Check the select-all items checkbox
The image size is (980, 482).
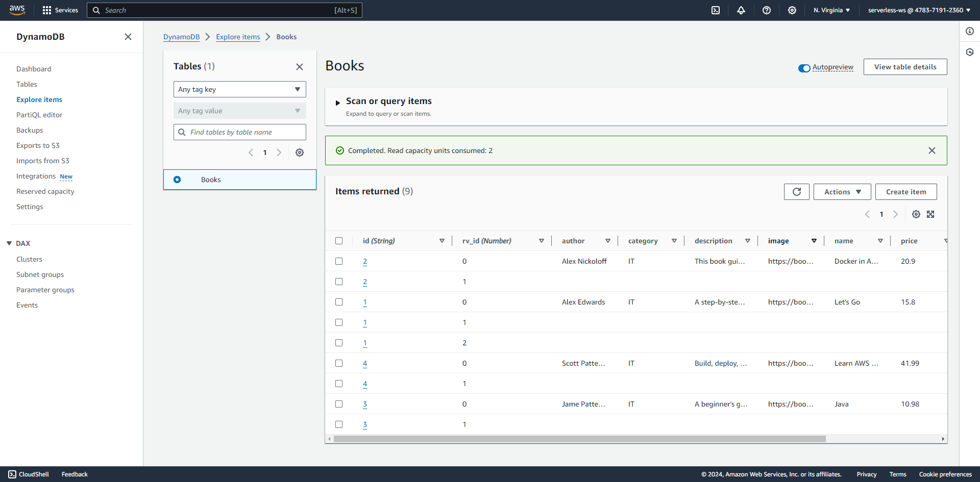(339, 241)
